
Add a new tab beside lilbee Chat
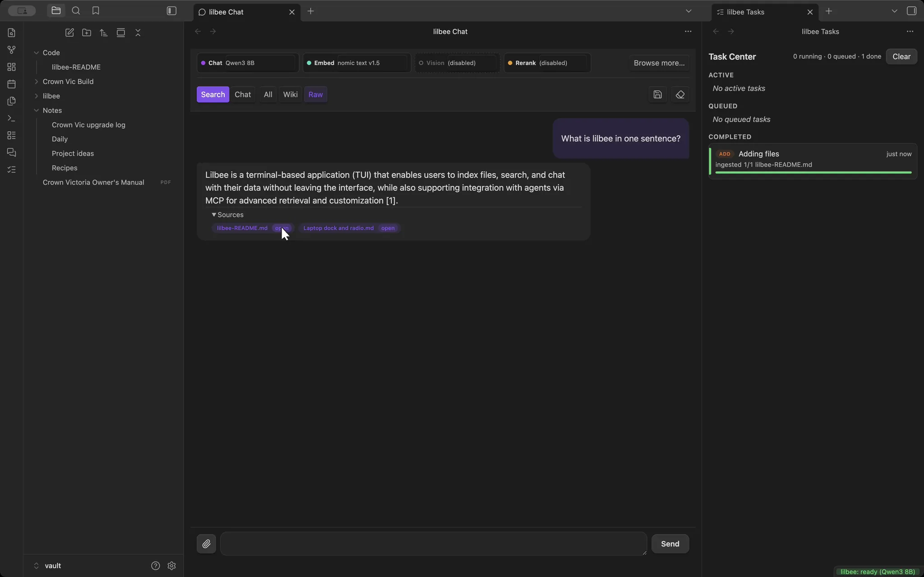pyautogui.click(x=310, y=11)
